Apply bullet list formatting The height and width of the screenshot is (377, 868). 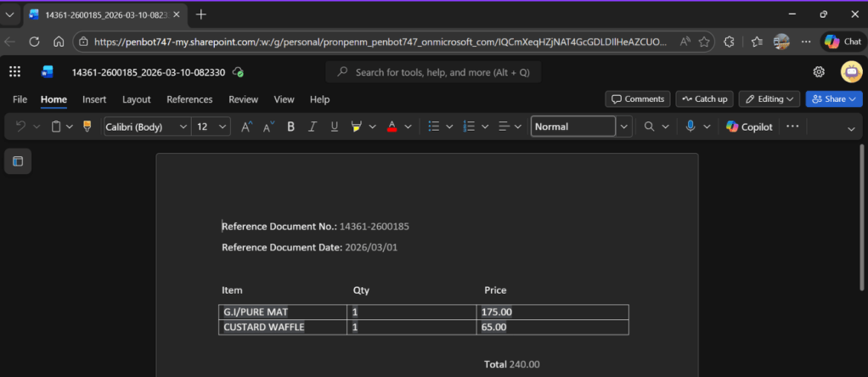[434, 127]
